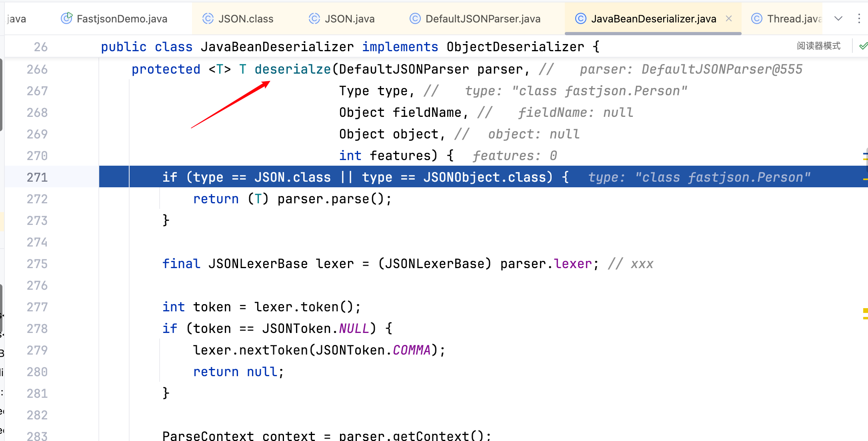
Task: Click the JavaBeanDeserializer.java tab class icon
Action: (580, 18)
